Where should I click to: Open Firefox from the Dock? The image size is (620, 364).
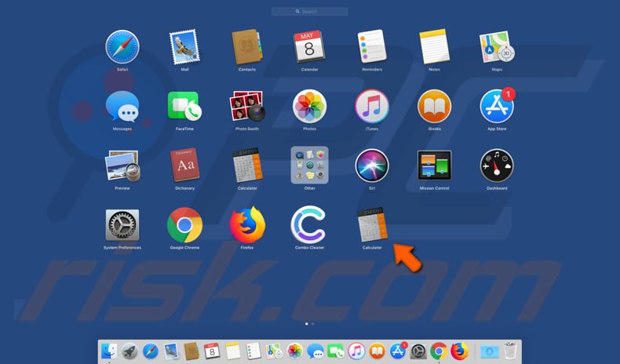[459, 351]
